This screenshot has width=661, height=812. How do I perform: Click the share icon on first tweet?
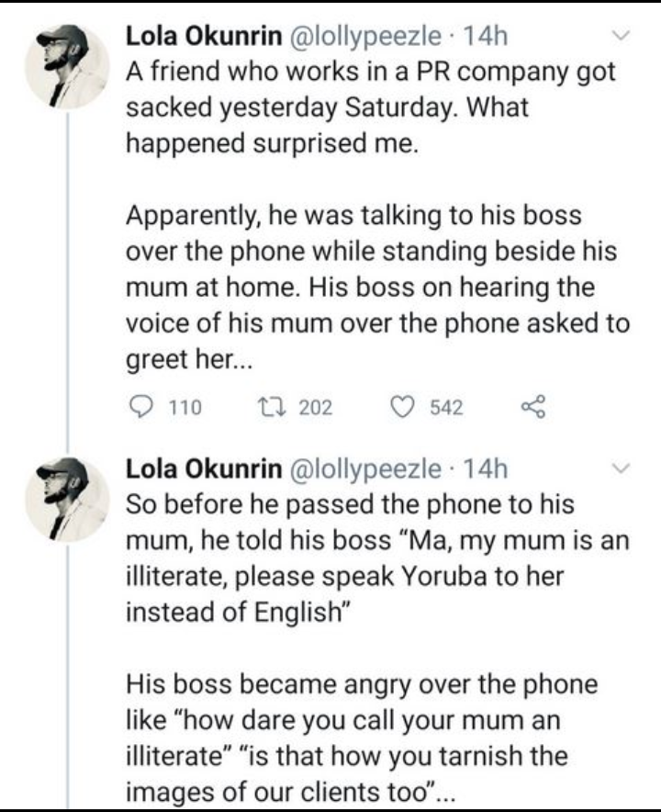point(531,406)
